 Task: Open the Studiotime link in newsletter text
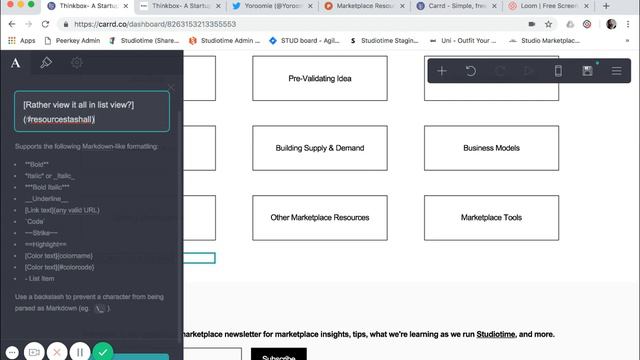click(x=496, y=334)
